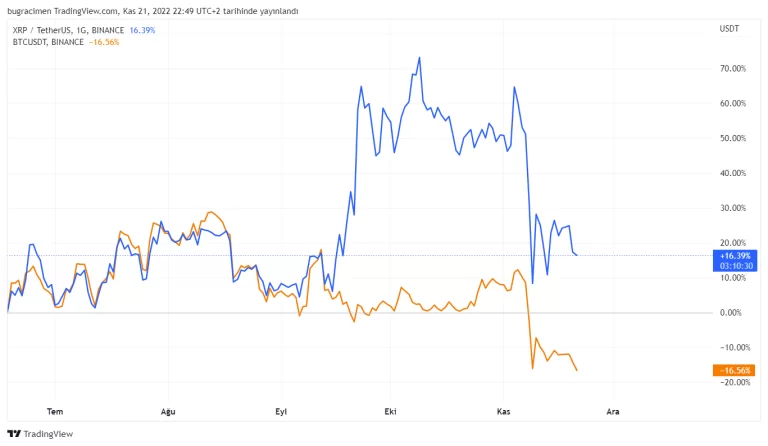Click the Eyl month label on time axis
The image size is (768, 446).
pos(280,411)
